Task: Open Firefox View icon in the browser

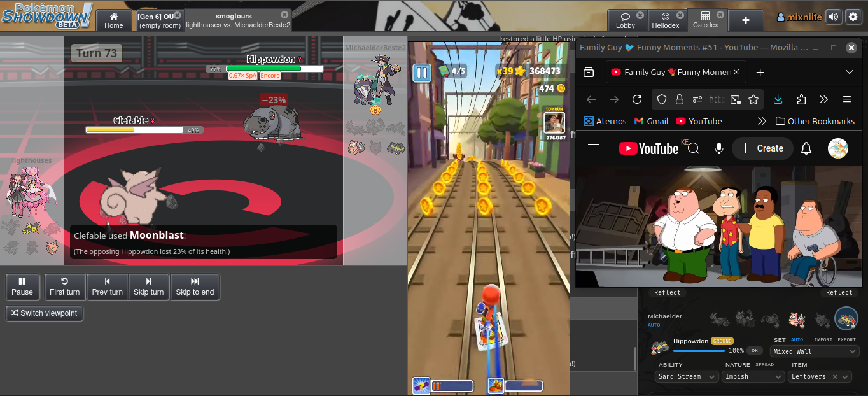Action: [589, 72]
